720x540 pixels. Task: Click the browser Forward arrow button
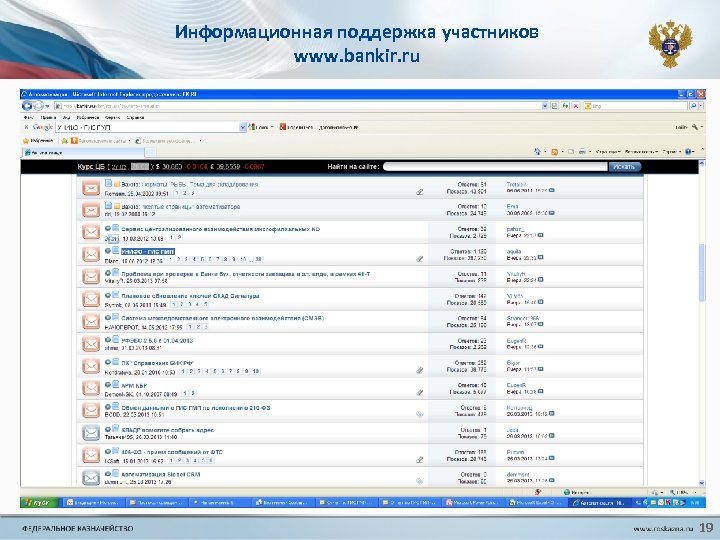(39, 106)
